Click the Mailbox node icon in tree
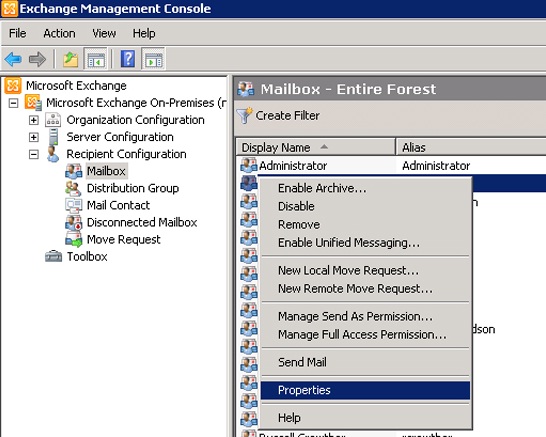 click(x=73, y=171)
